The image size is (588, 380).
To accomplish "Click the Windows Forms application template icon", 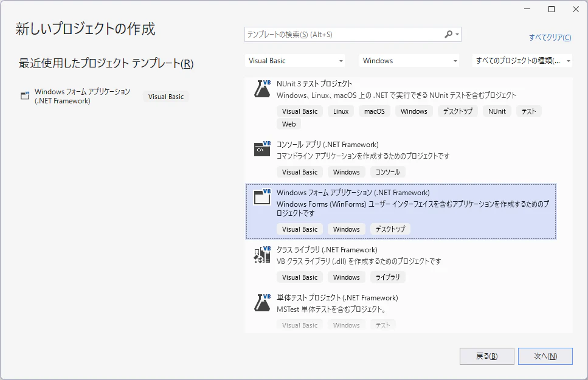I will click(262, 197).
